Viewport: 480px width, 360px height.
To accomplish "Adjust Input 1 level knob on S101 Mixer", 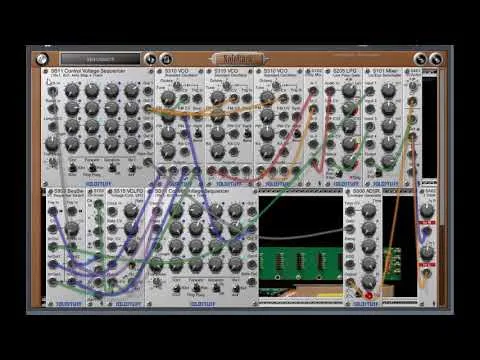I will (388, 90).
